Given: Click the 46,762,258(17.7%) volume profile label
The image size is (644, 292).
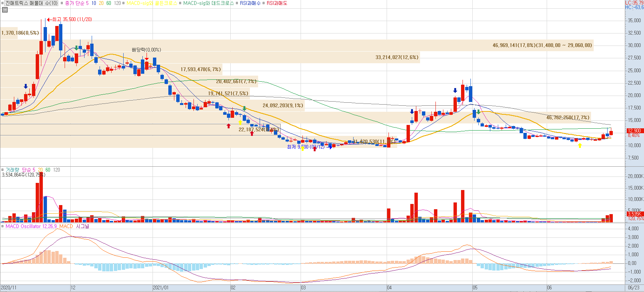Looking at the screenshot, I should point(568,117).
